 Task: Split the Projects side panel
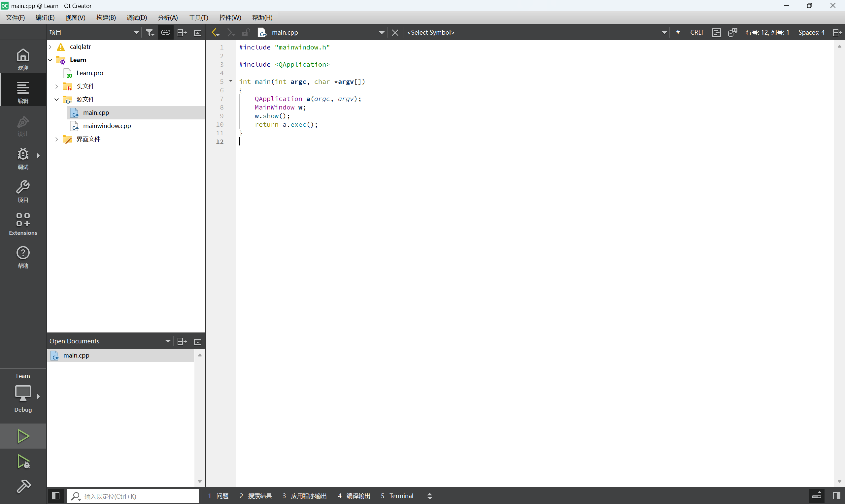(x=182, y=32)
